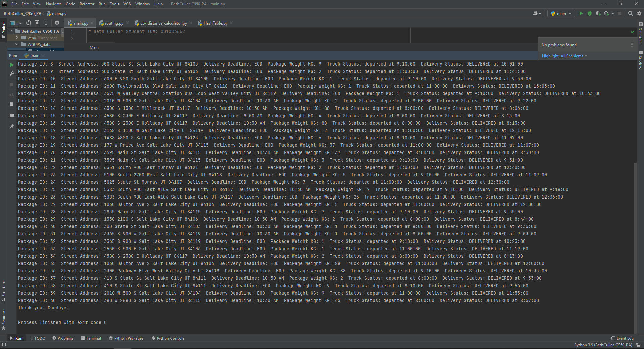Viewport: 644px width, 349px height.
Task: Open IDE settings gear at top right
Action: pos(639,13)
